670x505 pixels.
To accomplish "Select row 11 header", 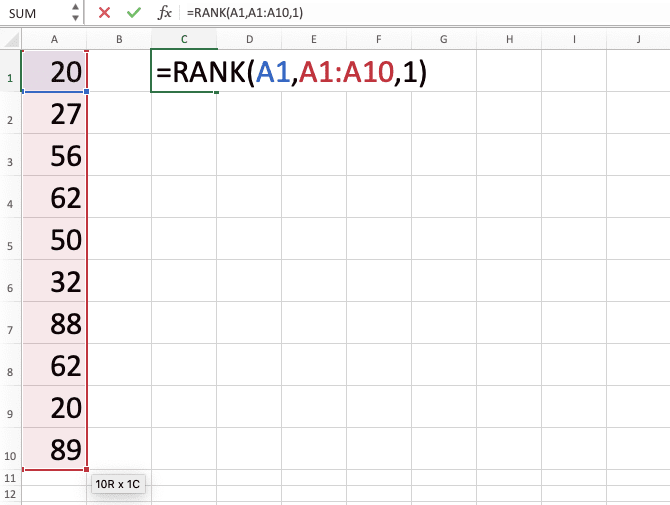I will (x=10, y=478).
